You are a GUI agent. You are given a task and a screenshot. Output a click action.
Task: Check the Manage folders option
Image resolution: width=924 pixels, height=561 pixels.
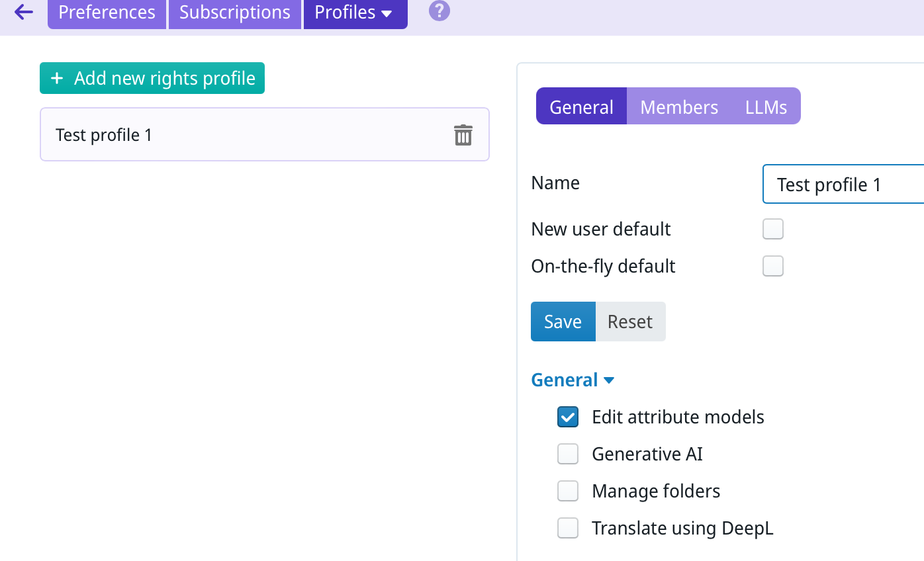coord(568,492)
